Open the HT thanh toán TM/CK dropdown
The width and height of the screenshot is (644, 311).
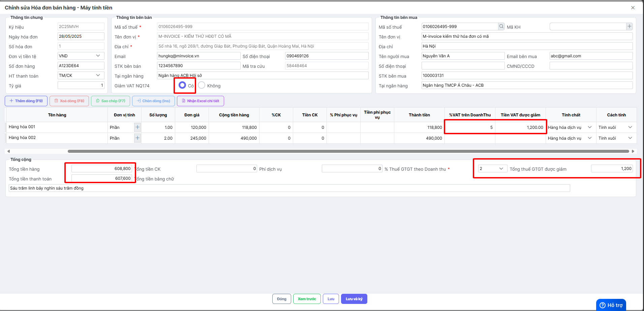coord(81,75)
